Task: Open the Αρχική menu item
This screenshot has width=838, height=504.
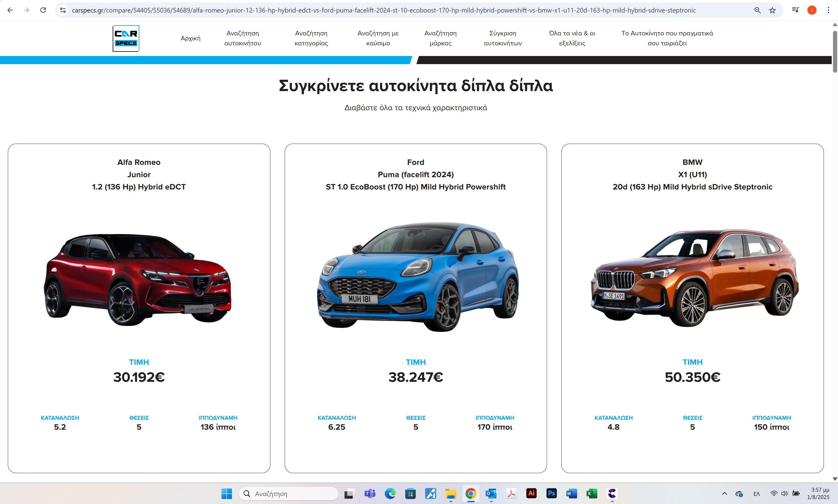Action: pyautogui.click(x=190, y=38)
